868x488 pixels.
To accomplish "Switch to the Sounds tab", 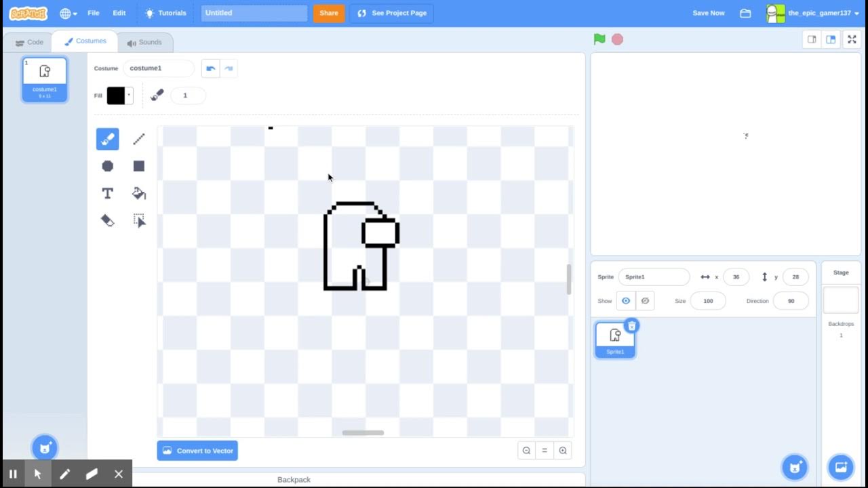I will 144,42.
